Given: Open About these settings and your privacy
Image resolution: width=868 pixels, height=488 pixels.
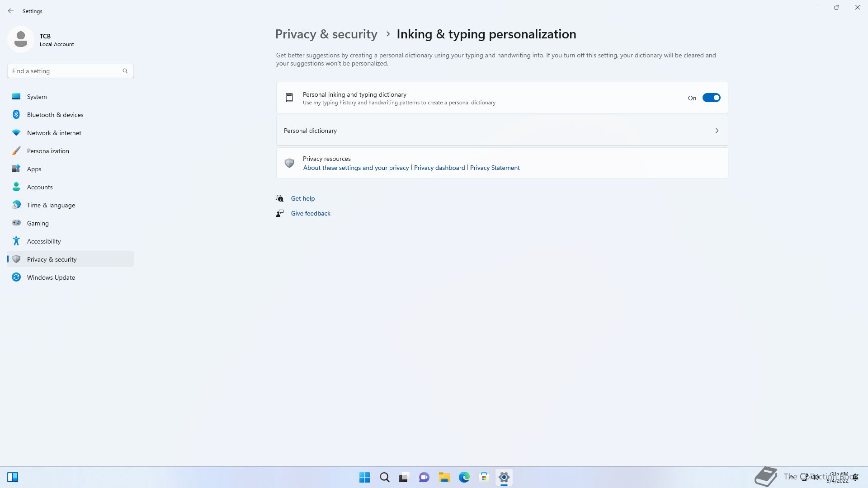Looking at the screenshot, I should pos(356,168).
